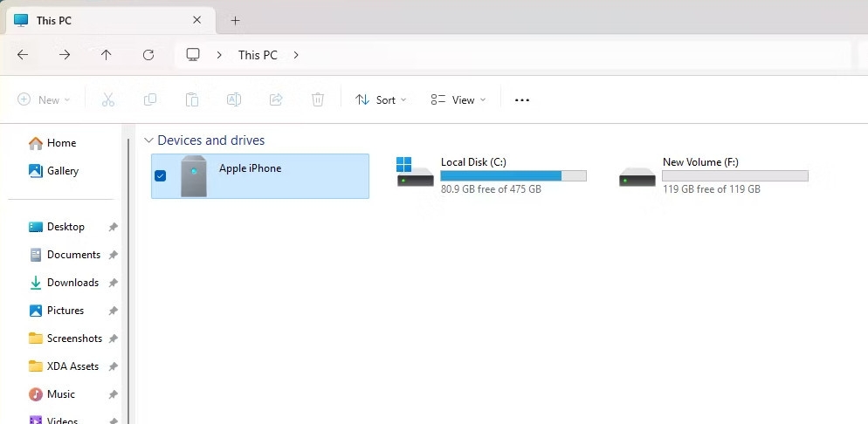
Task: Click the Local Disk (C:) usage bar
Action: click(513, 175)
